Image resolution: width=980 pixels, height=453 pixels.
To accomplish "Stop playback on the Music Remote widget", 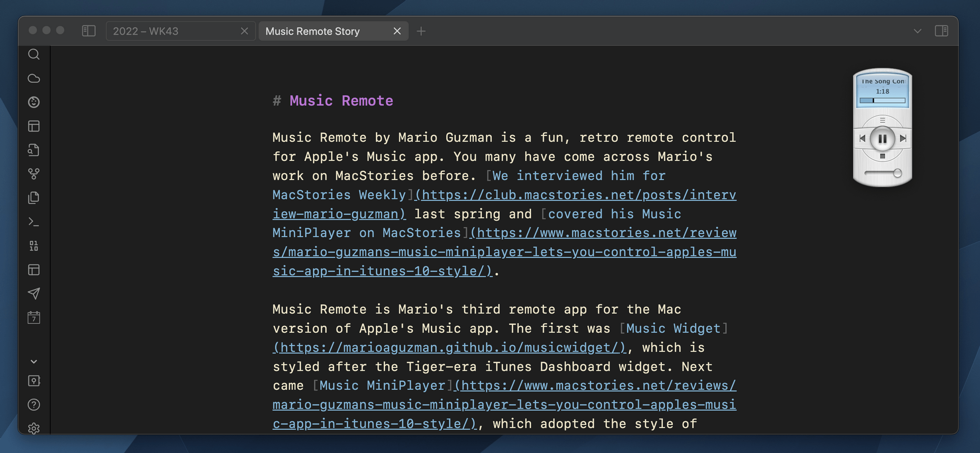I will tap(882, 156).
